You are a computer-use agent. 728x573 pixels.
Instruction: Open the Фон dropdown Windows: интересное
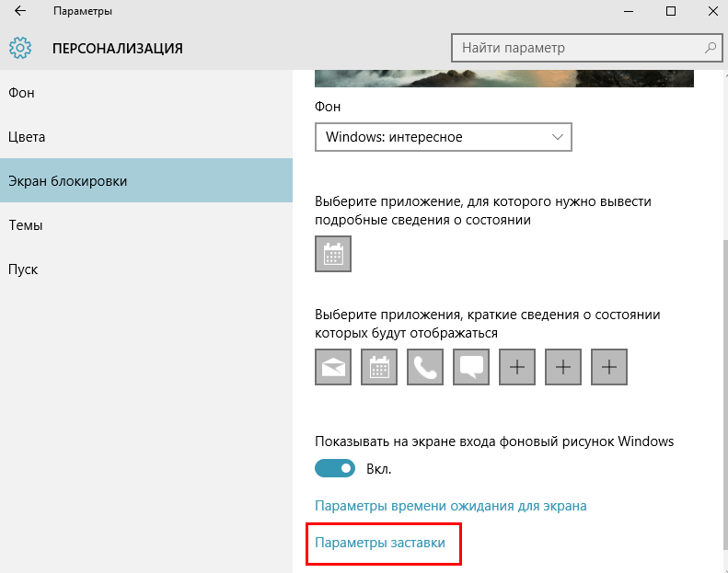(x=444, y=137)
